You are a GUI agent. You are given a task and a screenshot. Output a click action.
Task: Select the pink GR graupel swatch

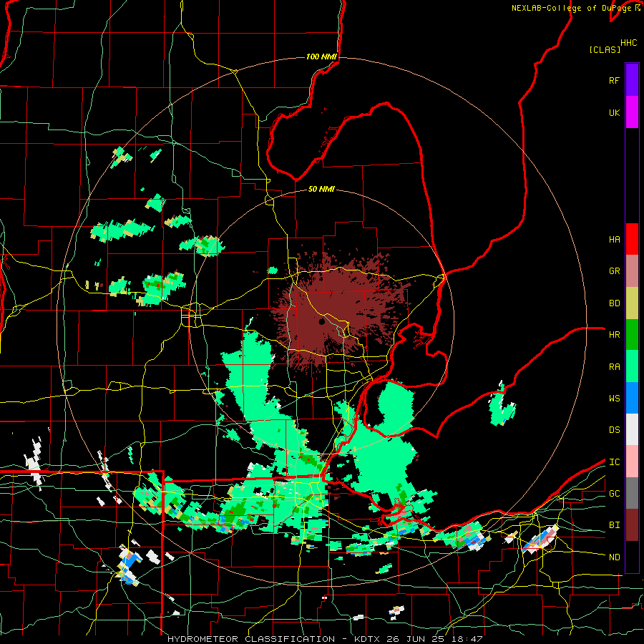632,271
